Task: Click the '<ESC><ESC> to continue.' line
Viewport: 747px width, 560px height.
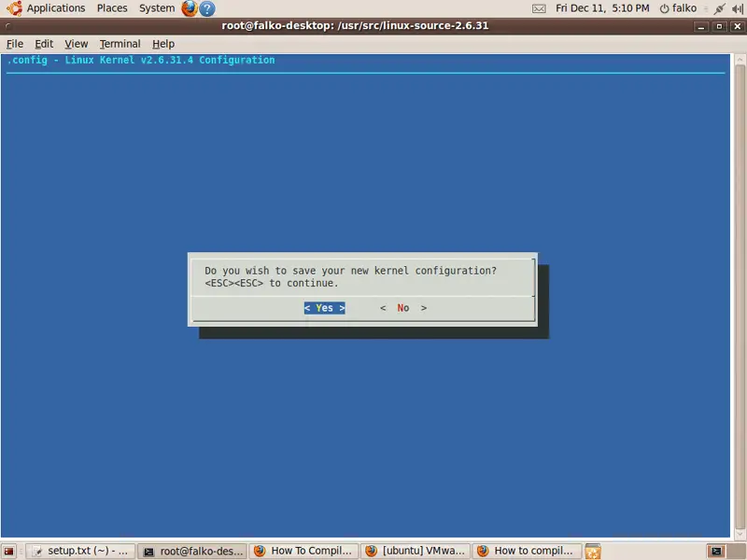Action: (x=272, y=284)
